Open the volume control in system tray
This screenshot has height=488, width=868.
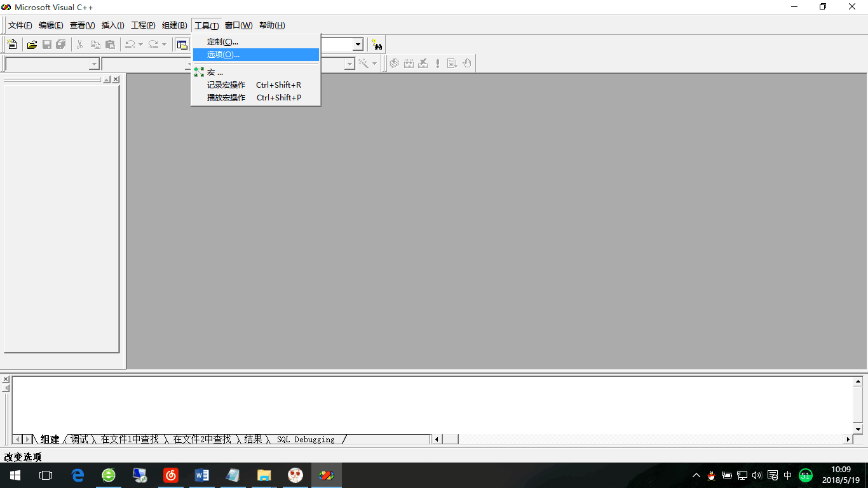click(756, 475)
